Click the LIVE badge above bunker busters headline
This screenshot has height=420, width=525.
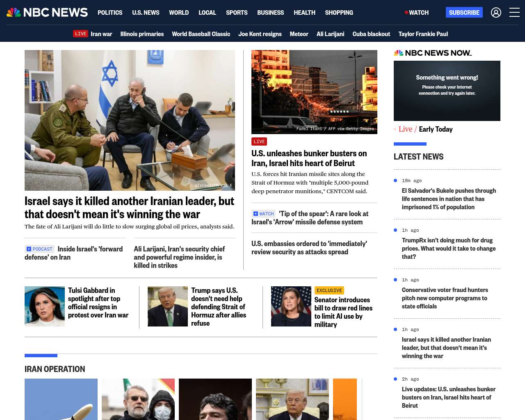[259, 142]
